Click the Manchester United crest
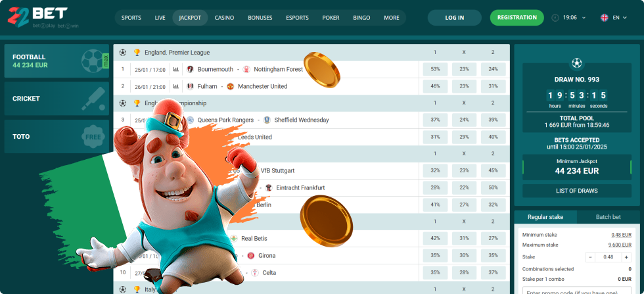 [x=231, y=86]
